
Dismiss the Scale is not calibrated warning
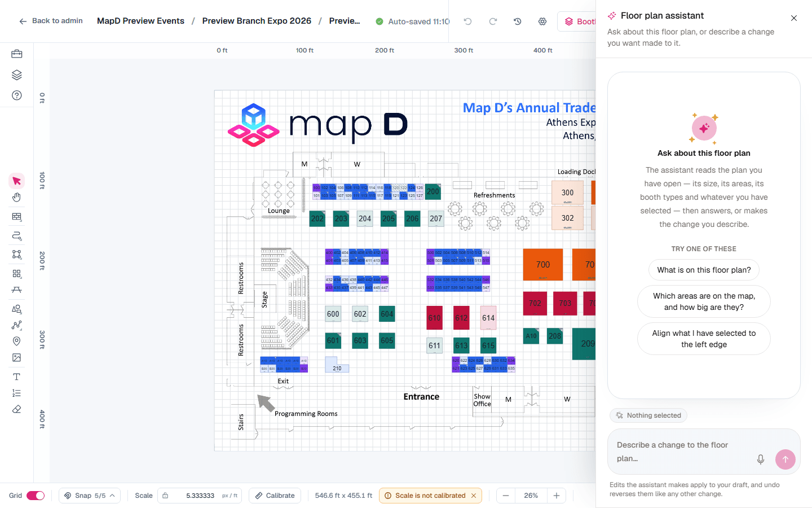click(x=474, y=496)
